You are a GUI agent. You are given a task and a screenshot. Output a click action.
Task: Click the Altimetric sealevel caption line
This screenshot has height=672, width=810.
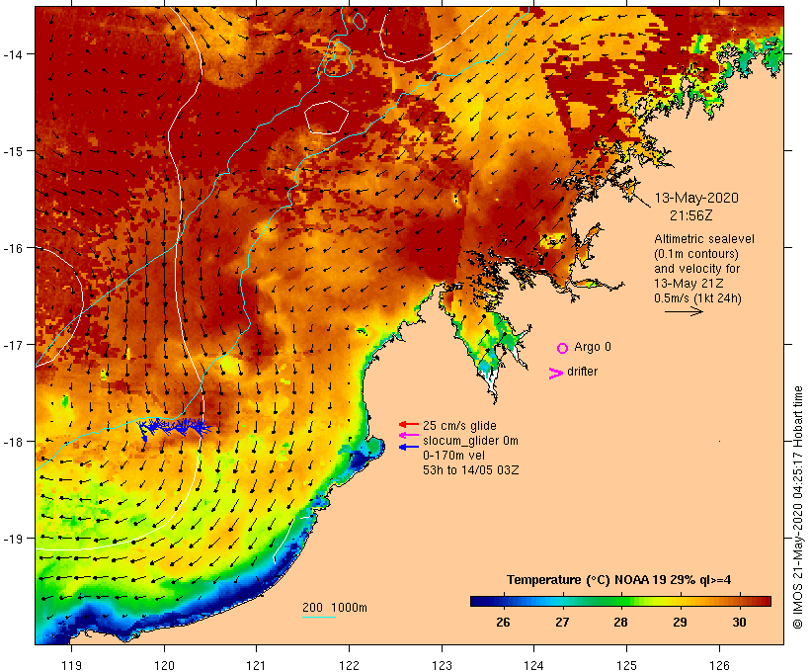pos(704,239)
